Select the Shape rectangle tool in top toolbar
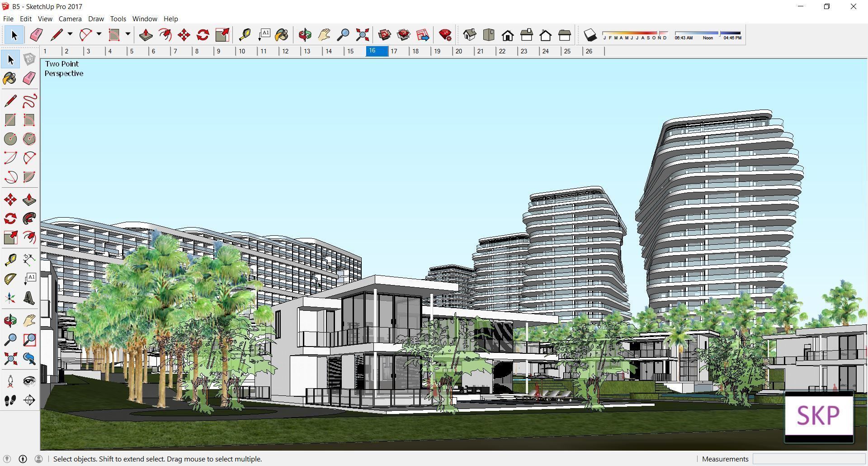 [114, 35]
